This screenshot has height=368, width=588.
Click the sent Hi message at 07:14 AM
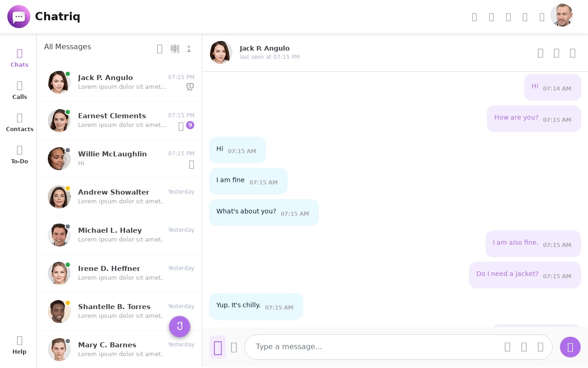point(552,87)
